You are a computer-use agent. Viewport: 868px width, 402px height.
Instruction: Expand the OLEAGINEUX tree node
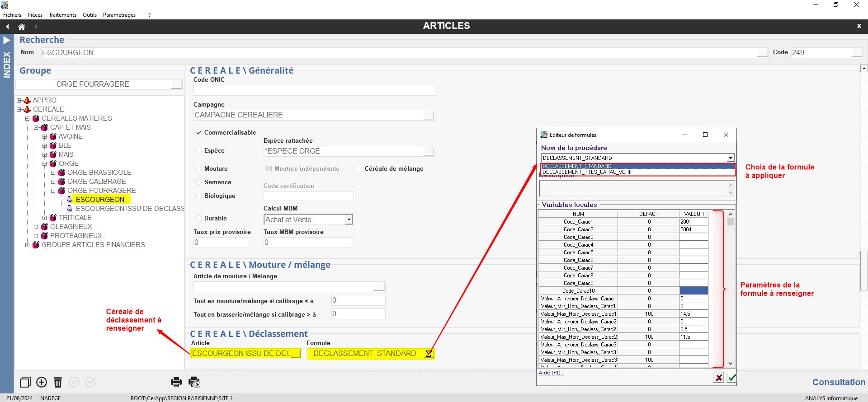click(36, 227)
